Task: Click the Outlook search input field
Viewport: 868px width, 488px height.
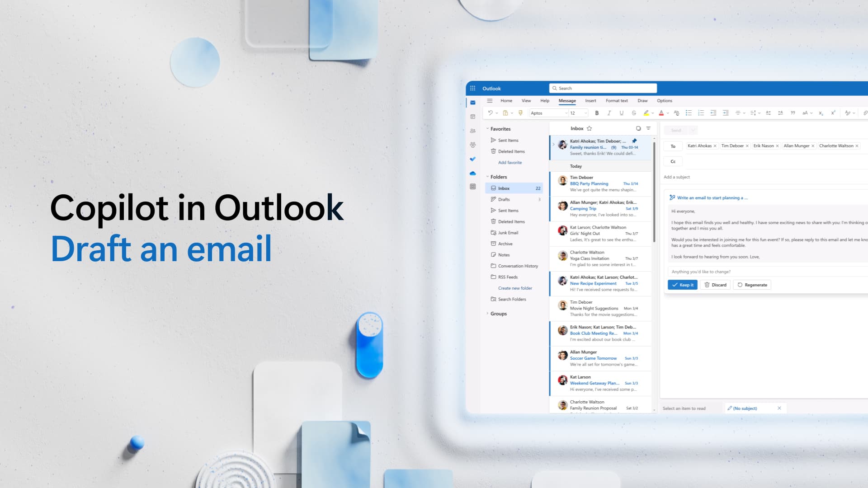Action: click(x=602, y=88)
